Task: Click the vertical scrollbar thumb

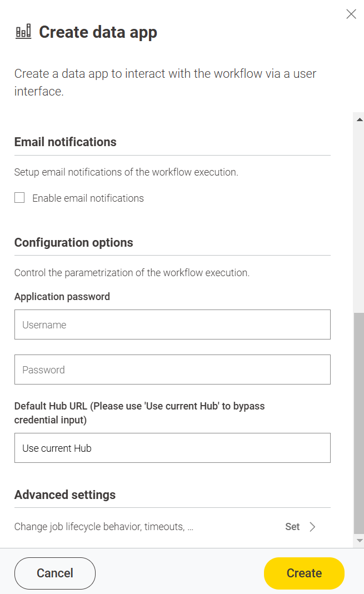Action: (359, 422)
